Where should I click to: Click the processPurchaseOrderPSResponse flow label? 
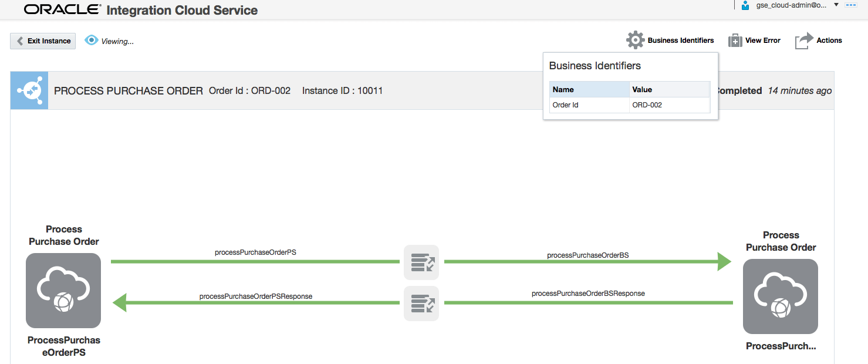[256, 296]
